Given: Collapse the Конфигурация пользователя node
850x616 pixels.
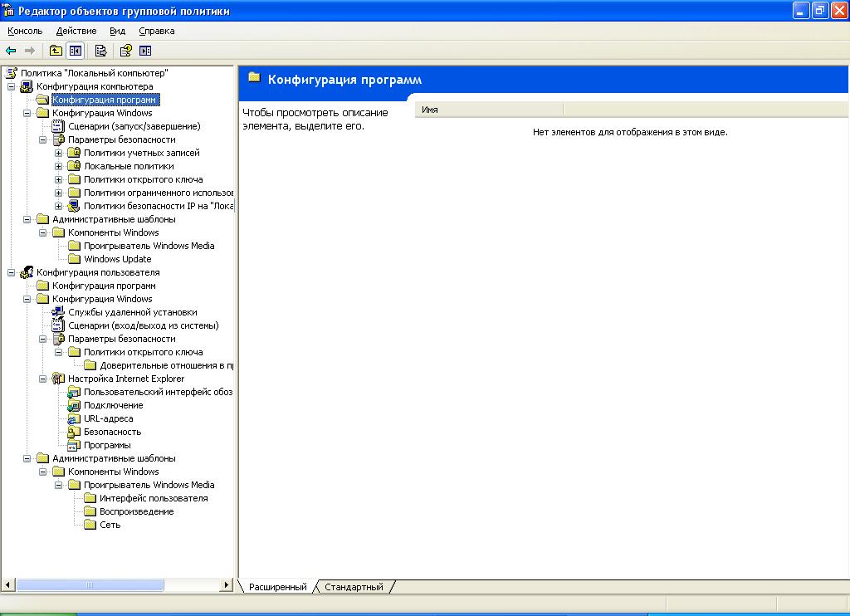Looking at the screenshot, I should 11,272.
